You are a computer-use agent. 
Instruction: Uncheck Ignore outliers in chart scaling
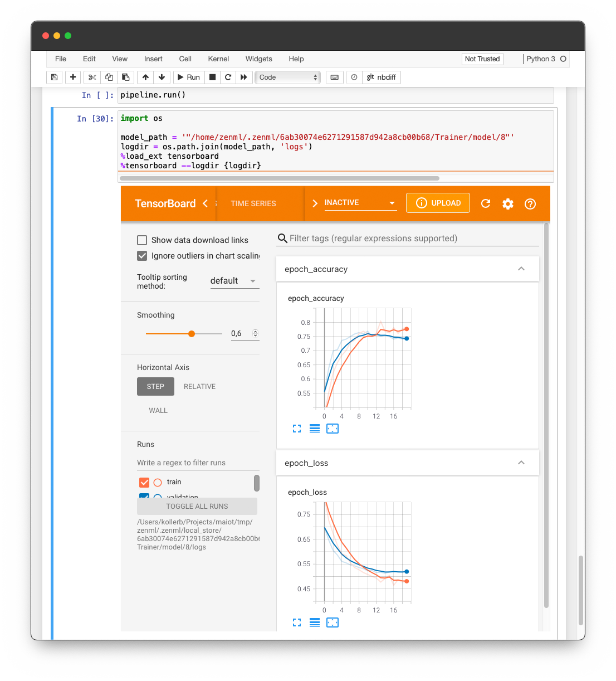[142, 256]
